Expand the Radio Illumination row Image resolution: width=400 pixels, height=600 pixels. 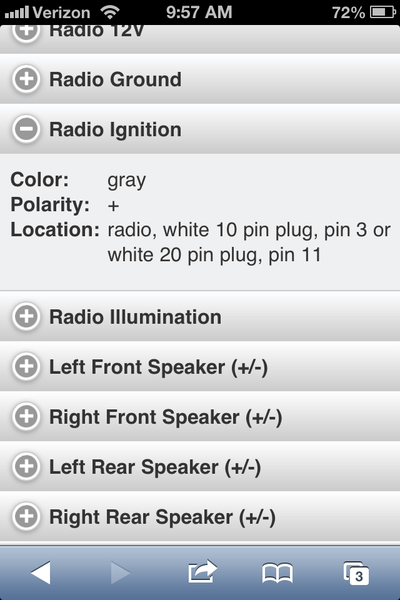click(x=200, y=316)
